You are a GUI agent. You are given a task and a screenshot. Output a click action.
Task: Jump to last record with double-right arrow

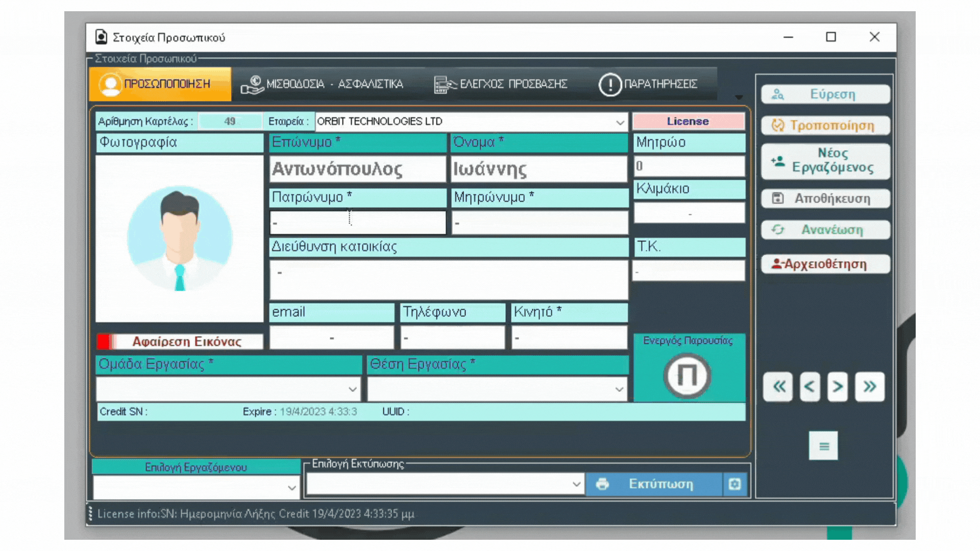(x=870, y=387)
